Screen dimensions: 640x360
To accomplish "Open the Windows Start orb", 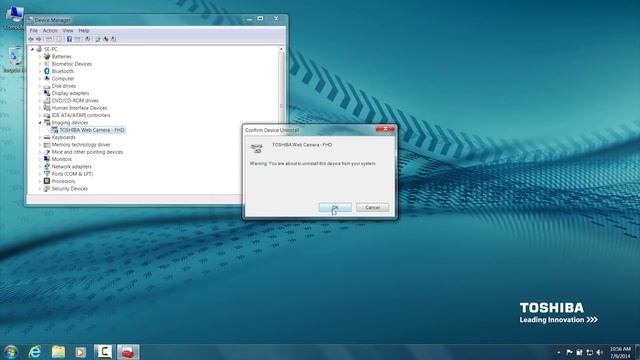I will click(11, 352).
